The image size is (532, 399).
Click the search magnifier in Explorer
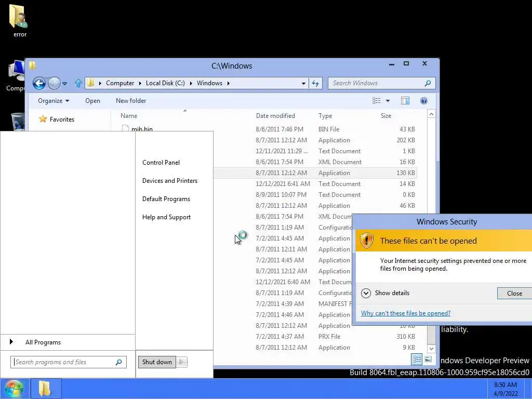click(x=428, y=83)
